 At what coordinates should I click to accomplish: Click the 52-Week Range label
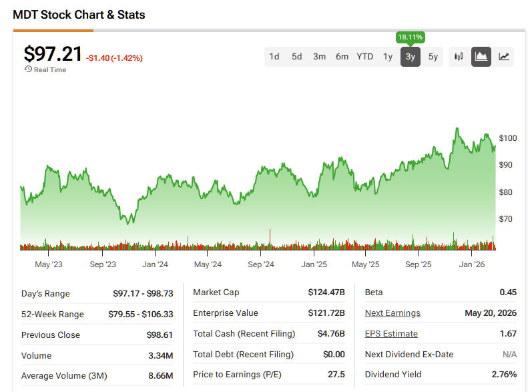pos(52,315)
